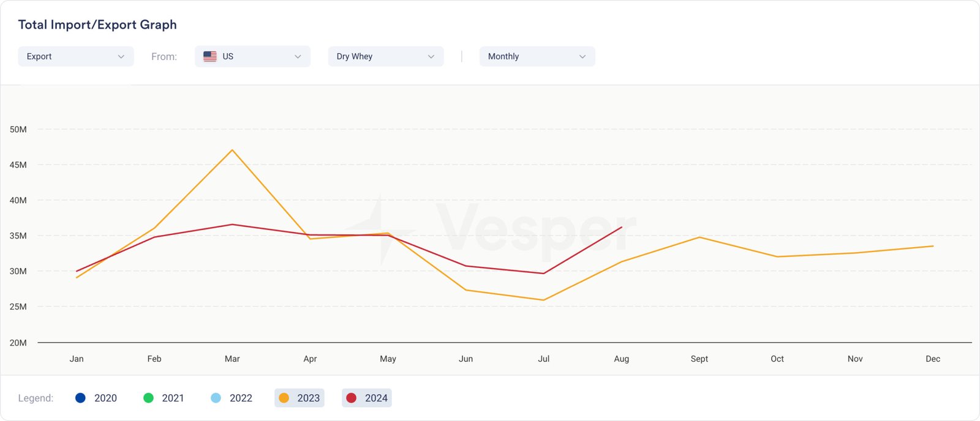
Task: Click the blue 2020 legend dot
Action: [80, 398]
